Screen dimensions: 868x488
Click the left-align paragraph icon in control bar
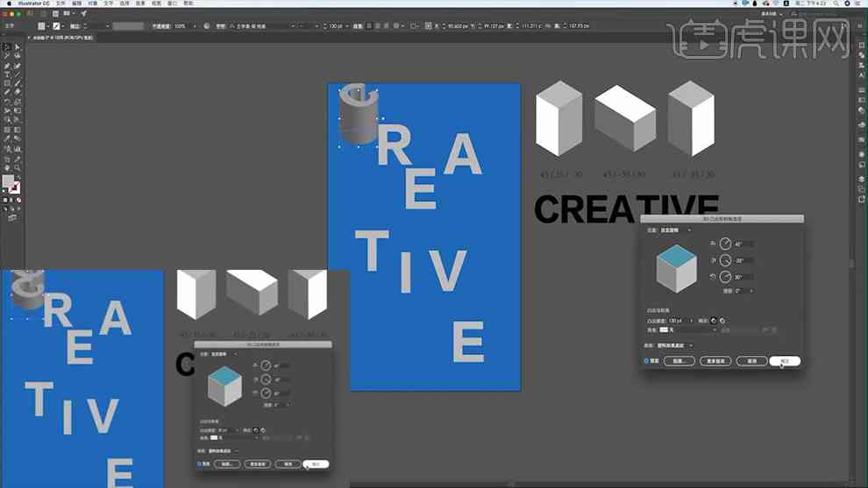tap(369, 26)
